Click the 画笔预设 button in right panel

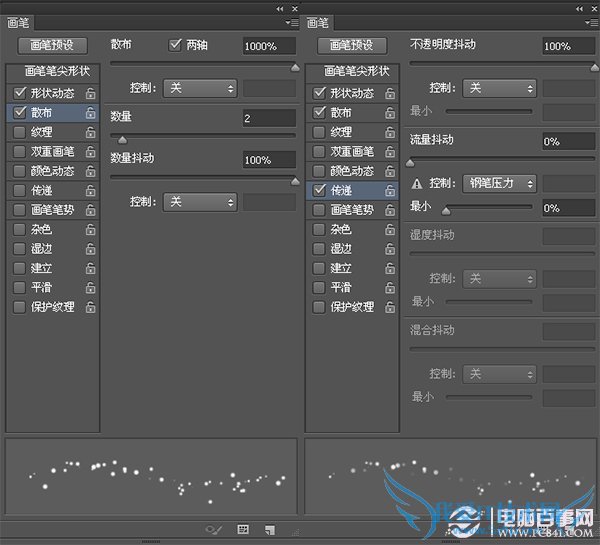point(352,46)
